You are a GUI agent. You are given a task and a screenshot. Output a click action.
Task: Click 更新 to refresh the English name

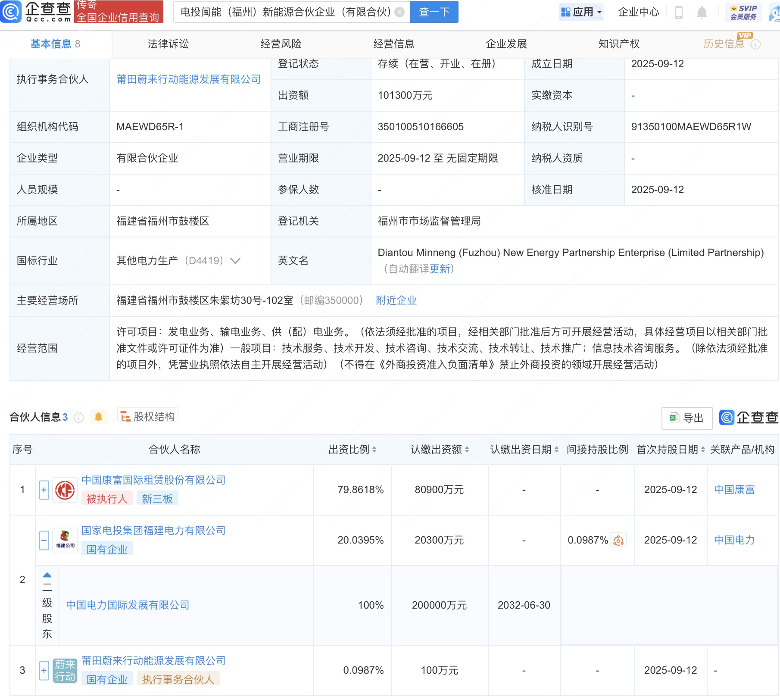coord(440,269)
